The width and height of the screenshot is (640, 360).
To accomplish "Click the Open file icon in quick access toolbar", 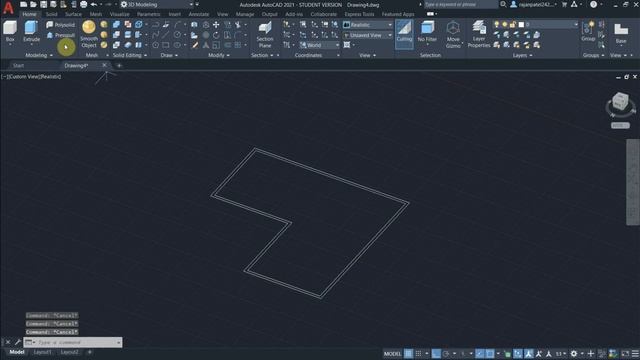I will 33,4.
